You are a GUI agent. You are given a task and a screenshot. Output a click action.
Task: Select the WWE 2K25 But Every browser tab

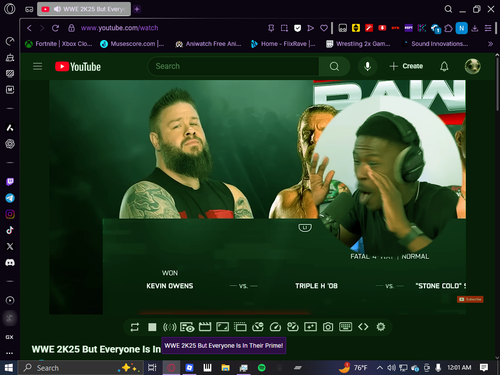click(x=84, y=9)
